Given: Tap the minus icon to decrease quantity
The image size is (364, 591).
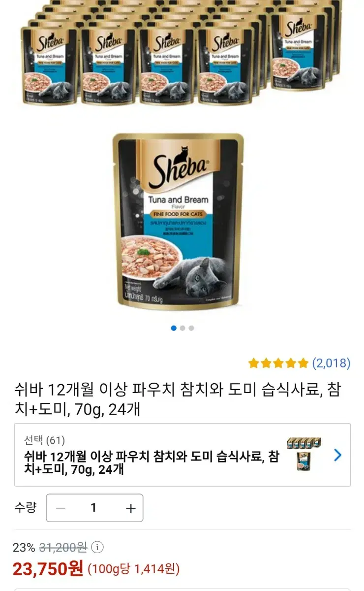Looking at the screenshot, I should pos(61,508).
